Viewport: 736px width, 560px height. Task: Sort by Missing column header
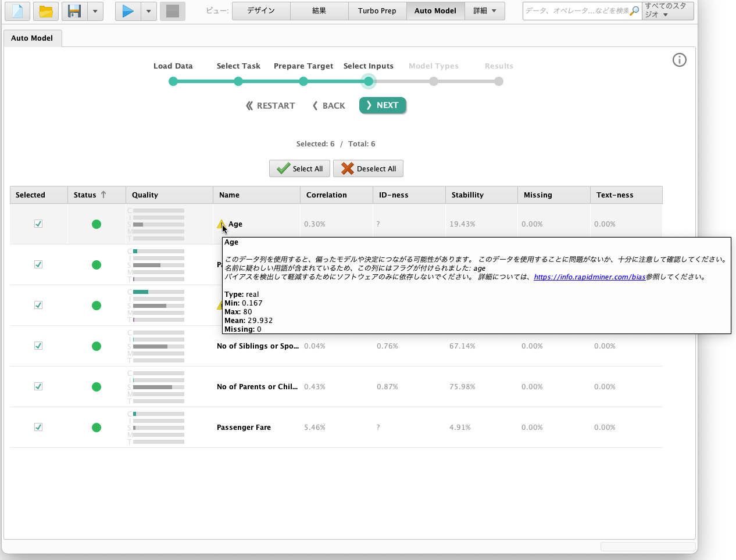point(554,195)
